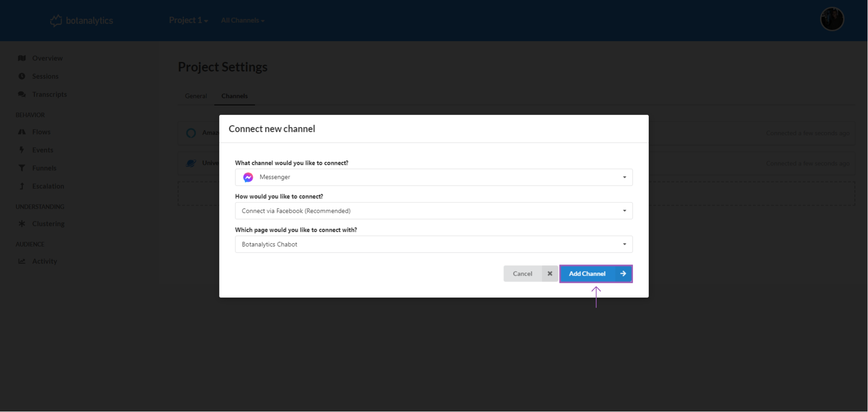Click the arrow icon on Add Channel

[623, 273]
